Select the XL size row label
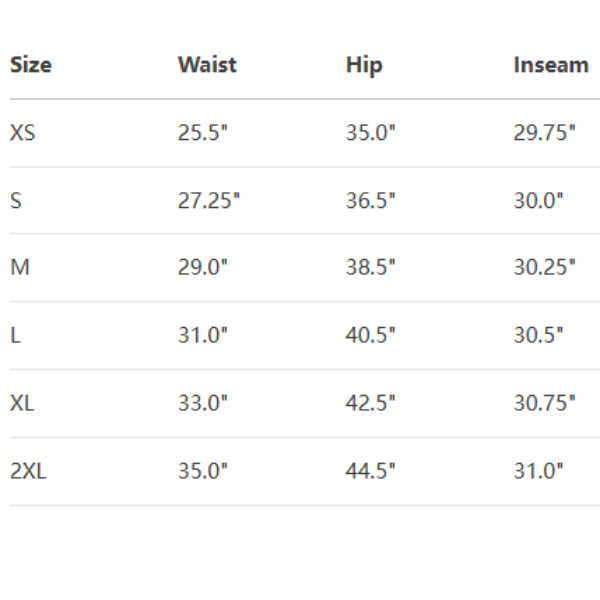 (22, 403)
